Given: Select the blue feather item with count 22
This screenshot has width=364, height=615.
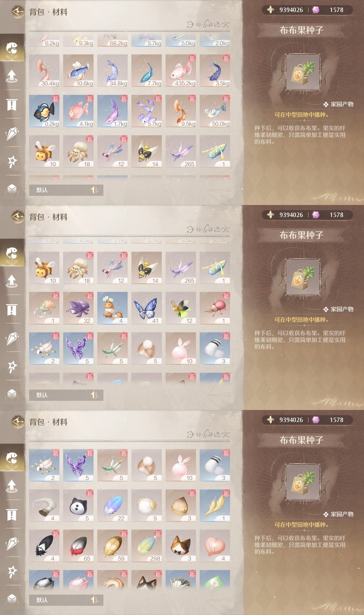Looking at the screenshot, I should point(112,506).
